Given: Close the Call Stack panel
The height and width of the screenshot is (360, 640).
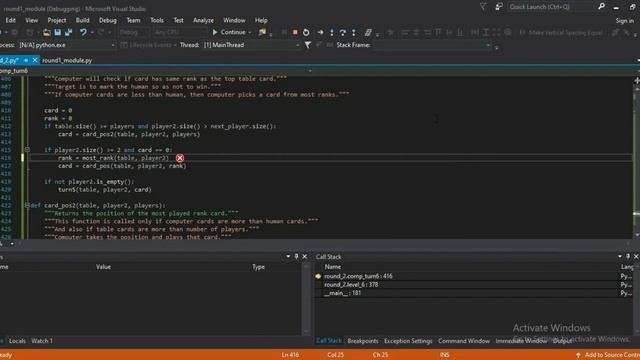Looking at the screenshot, I should (x=636, y=256).
